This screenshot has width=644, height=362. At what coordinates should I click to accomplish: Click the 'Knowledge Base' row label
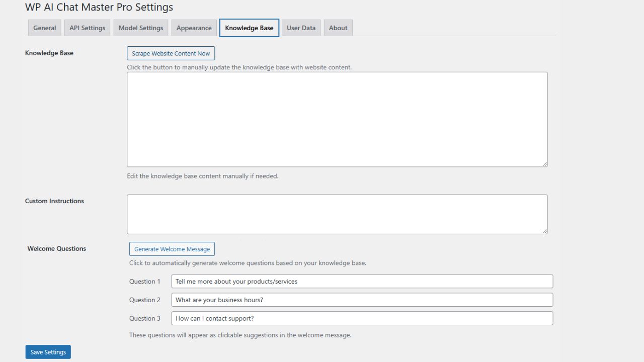tap(49, 53)
